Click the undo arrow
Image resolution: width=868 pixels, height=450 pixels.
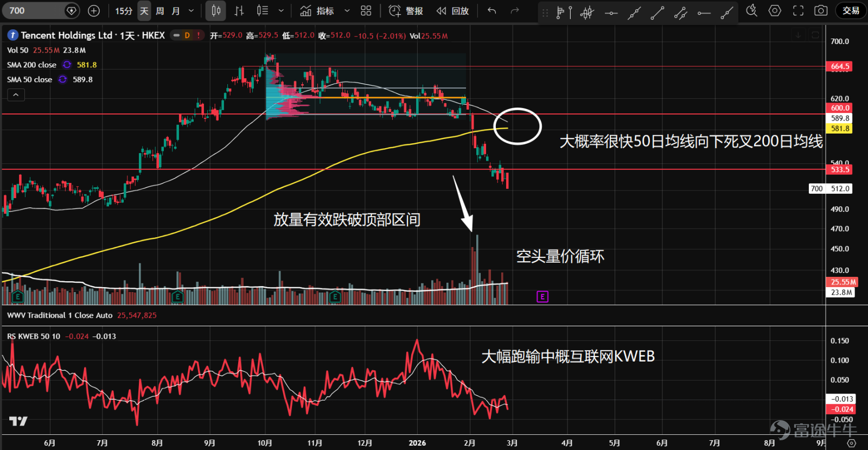coord(492,10)
